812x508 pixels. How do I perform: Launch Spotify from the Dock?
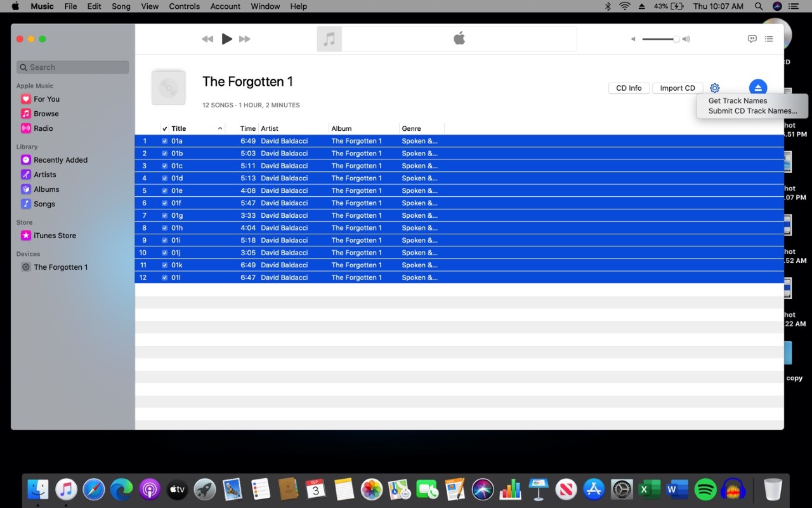coord(705,489)
